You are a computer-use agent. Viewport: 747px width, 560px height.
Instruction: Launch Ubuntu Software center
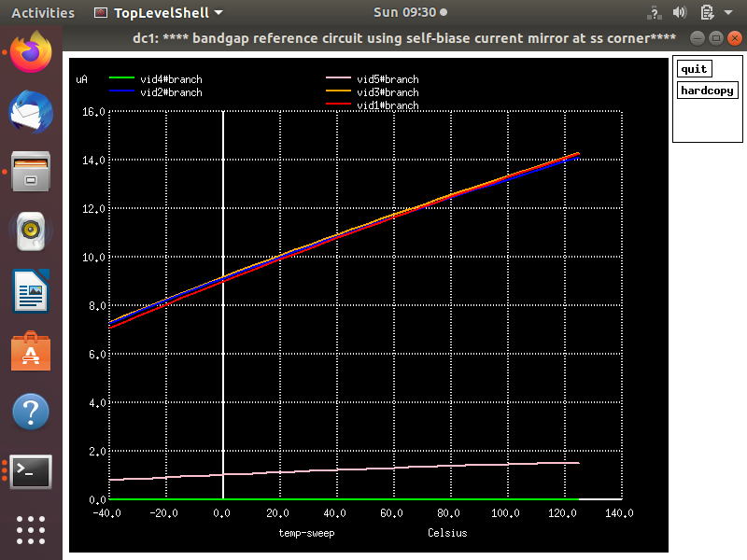pos(30,351)
